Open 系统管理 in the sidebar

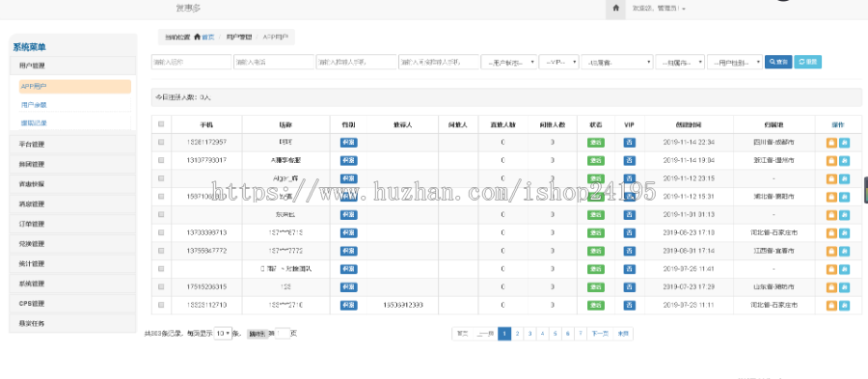pyautogui.click(x=73, y=284)
